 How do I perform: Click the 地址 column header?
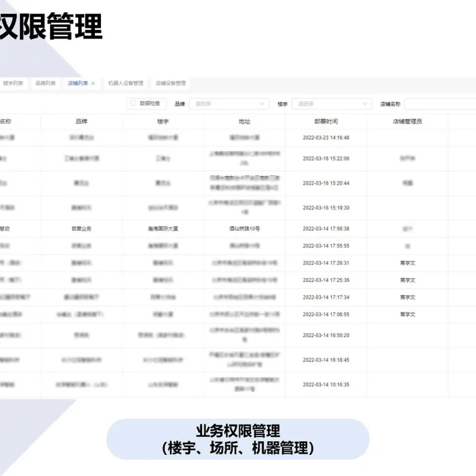tap(244, 121)
